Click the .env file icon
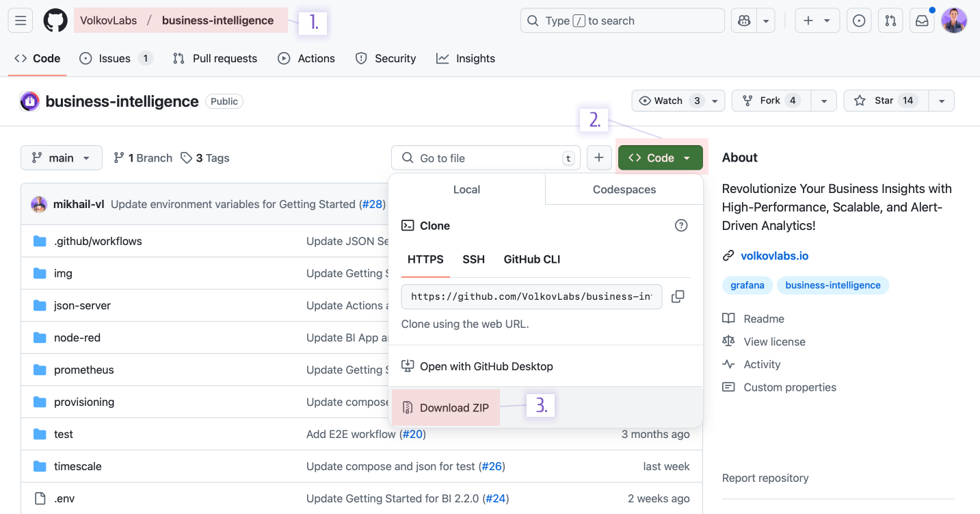Screen dimensions: 980x514 (40, 498)
